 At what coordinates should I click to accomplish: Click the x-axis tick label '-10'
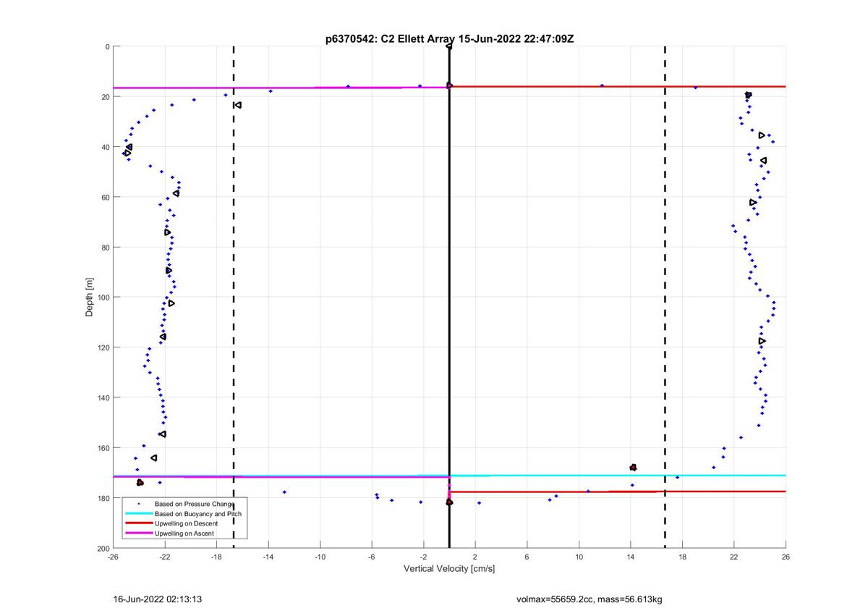click(x=320, y=557)
